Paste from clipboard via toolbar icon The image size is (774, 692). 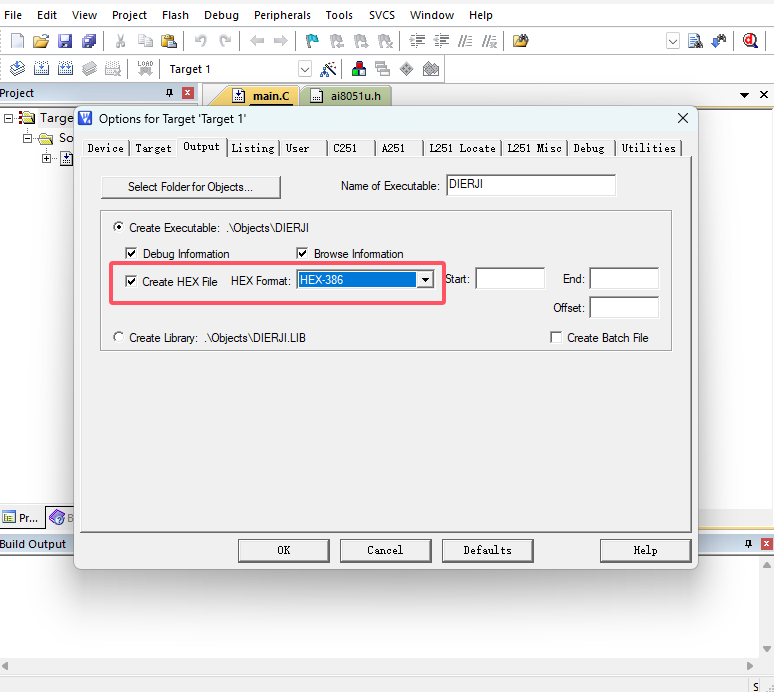(169, 41)
